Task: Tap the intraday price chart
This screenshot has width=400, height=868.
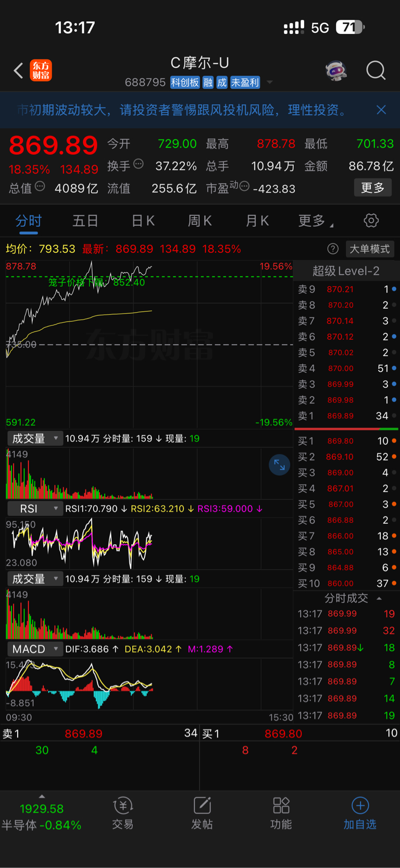Action: (149, 345)
